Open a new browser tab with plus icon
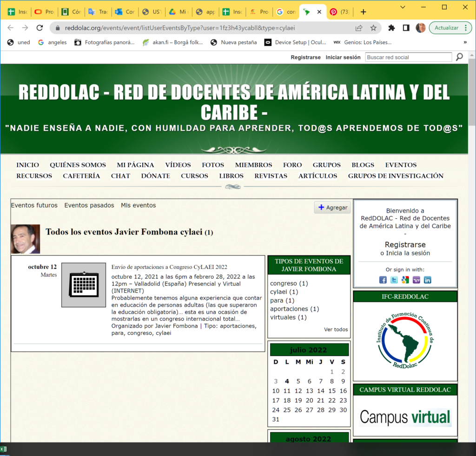476x456 pixels. click(363, 12)
